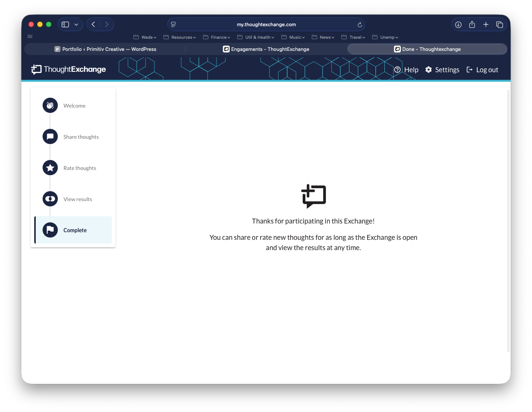Click the Welcome hand-wave step icon
532x412 pixels.
click(x=50, y=105)
